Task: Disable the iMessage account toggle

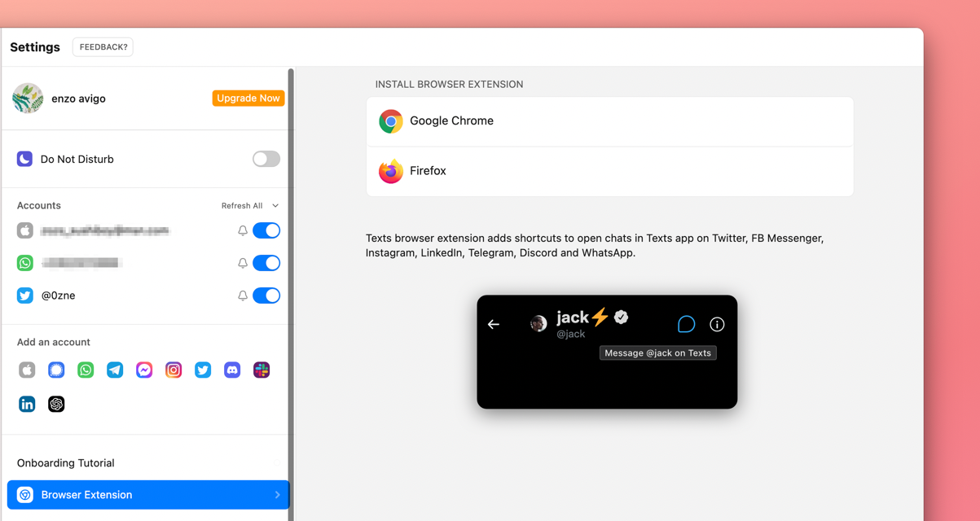Action: tap(266, 230)
